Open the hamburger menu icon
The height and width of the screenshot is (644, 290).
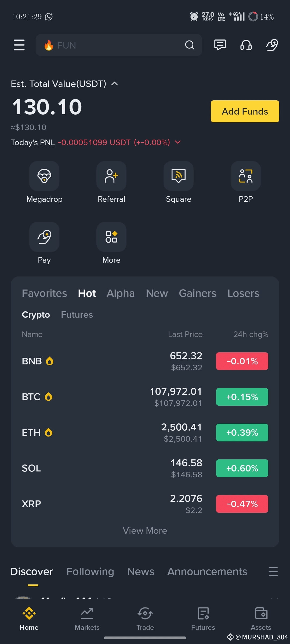coord(19,45)
